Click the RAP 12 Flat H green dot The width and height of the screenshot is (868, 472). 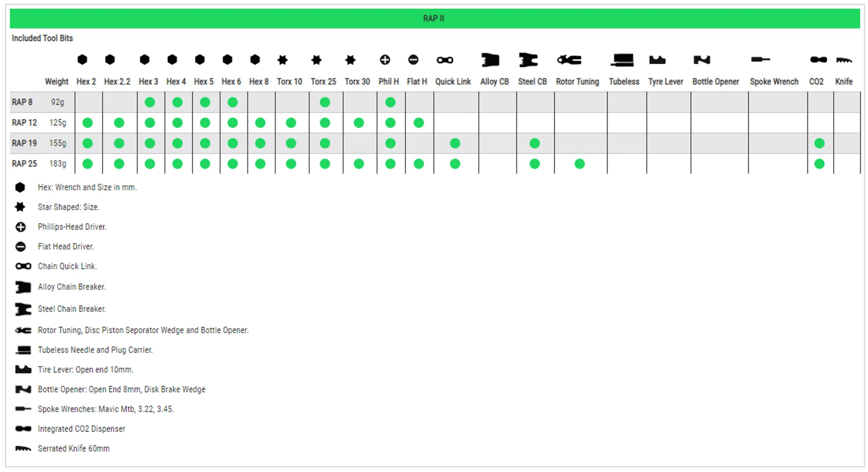(x=419, y=123)
